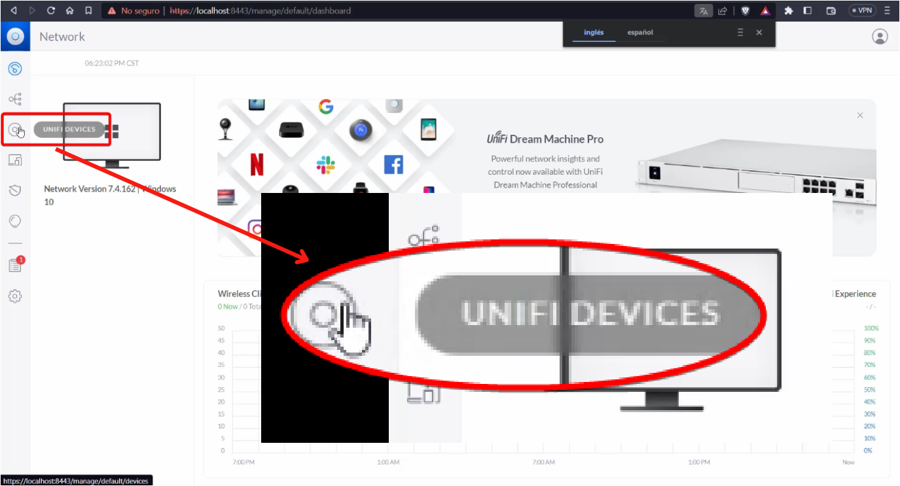Open the Client Devices sidebar icon
Viewport: 900px width, 486px height.
[15, 160]
